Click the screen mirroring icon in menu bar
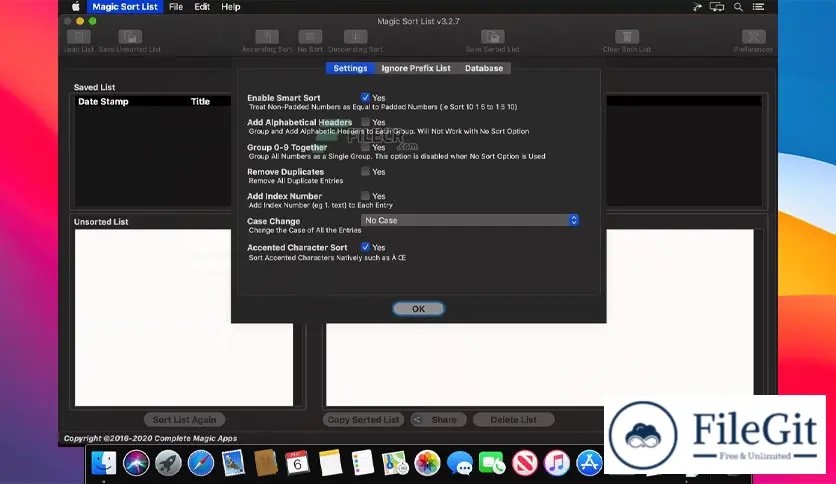The image size is (836, 484). coord(717,7)
